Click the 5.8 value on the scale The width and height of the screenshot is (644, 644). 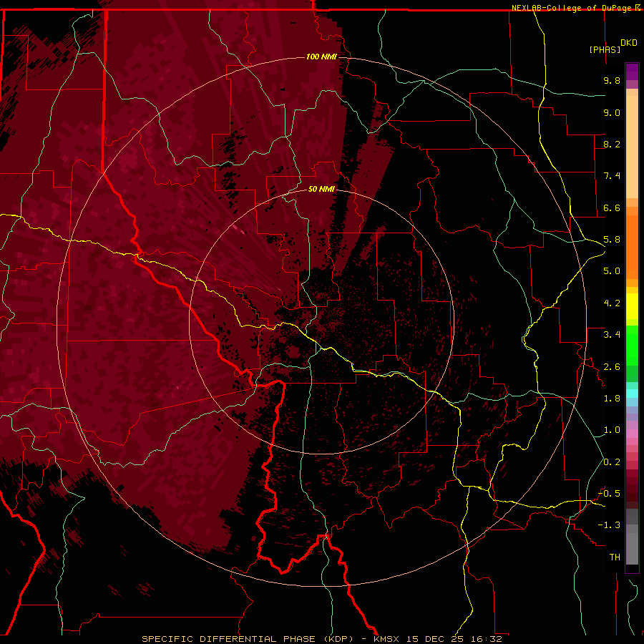612,240
